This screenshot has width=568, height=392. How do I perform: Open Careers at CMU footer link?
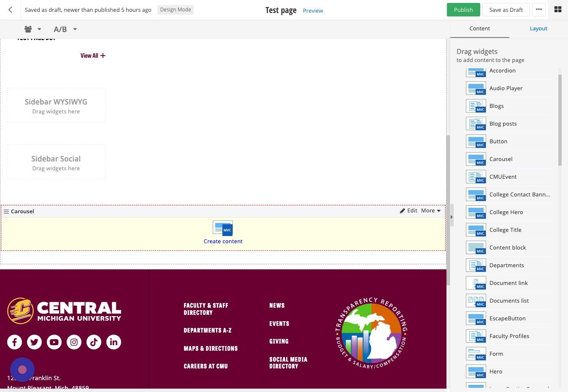coord(206,366)
